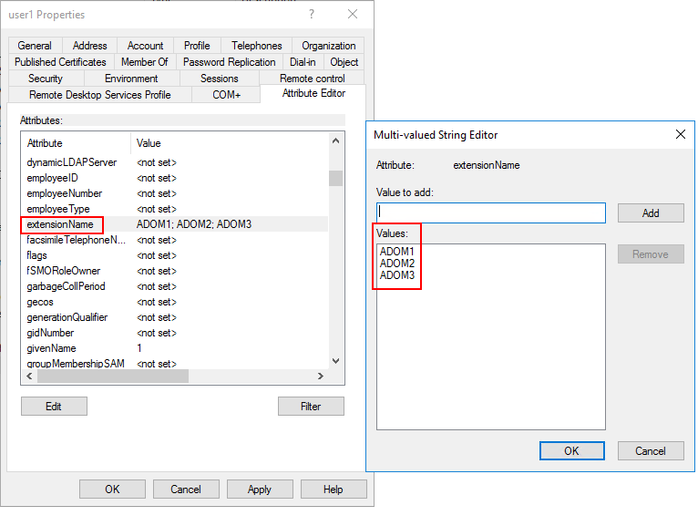Click right arrow of horizontal scrollbar
Image resolution: width=698 pixels, height=507 pixels.
[x=321, y=376]
